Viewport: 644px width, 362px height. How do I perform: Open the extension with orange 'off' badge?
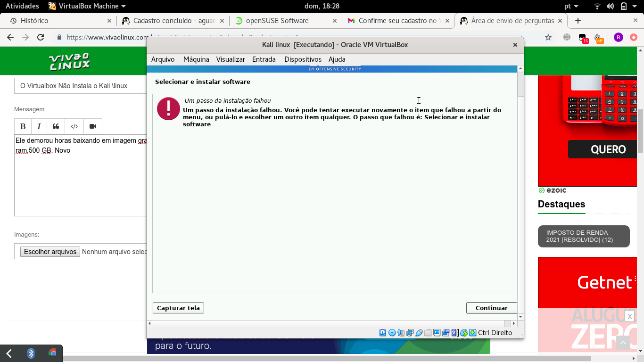coord(598,38)
